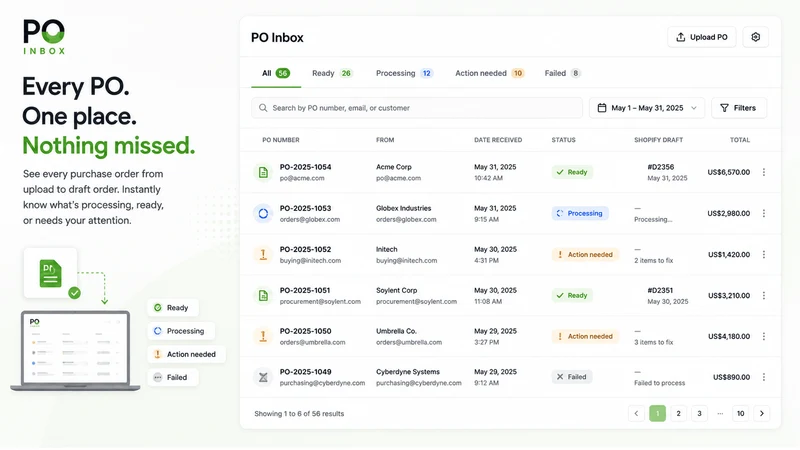The height and width of the screenshot is (450, 800).
Task: Click the 'Failed to process' note
Action: coord(660,383)
